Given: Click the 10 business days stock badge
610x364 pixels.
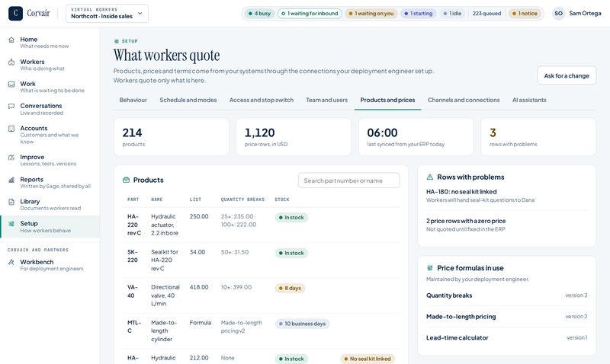Looking at the screenshot, I should [x=302, y=324].
